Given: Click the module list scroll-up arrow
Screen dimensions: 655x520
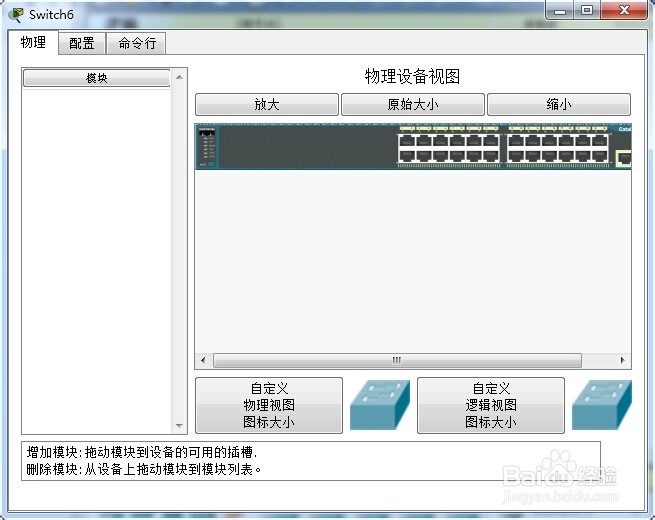Looking at the screenshot, I should tap(179, 77).
